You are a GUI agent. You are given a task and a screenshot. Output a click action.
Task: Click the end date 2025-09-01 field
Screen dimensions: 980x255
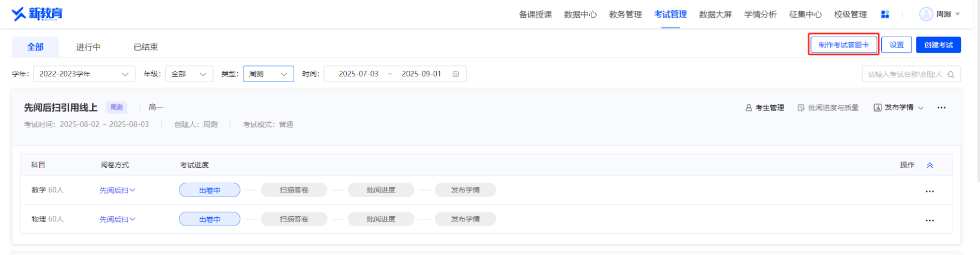[421, 74]
